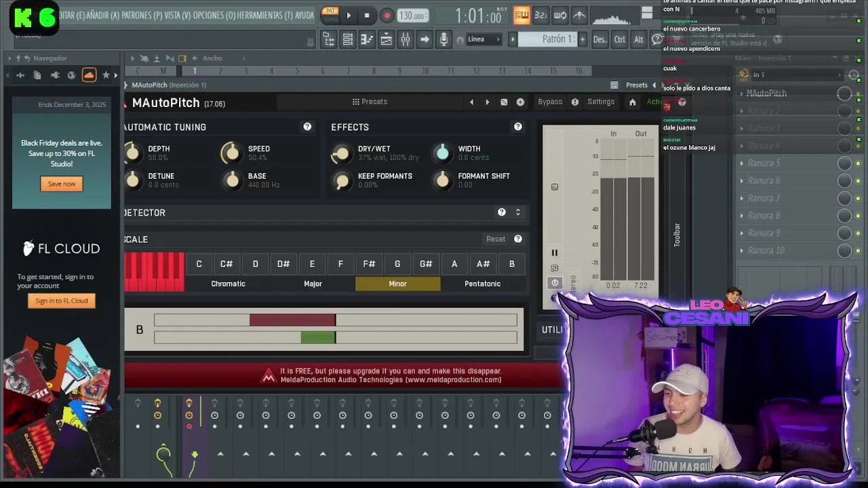Toggle PAT/SONG mode switch
This screenshot has width=868, height=488.
click(330, 14)
